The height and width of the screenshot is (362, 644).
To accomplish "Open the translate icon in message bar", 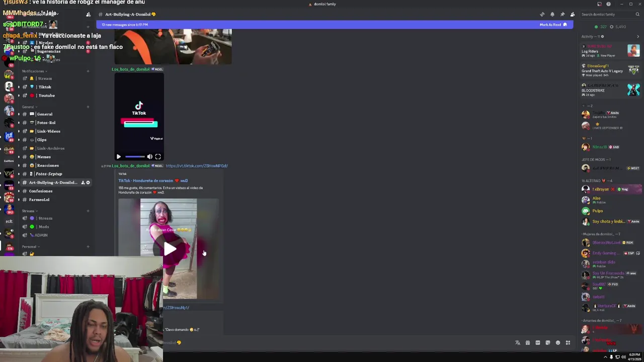I will click(517, 343).
